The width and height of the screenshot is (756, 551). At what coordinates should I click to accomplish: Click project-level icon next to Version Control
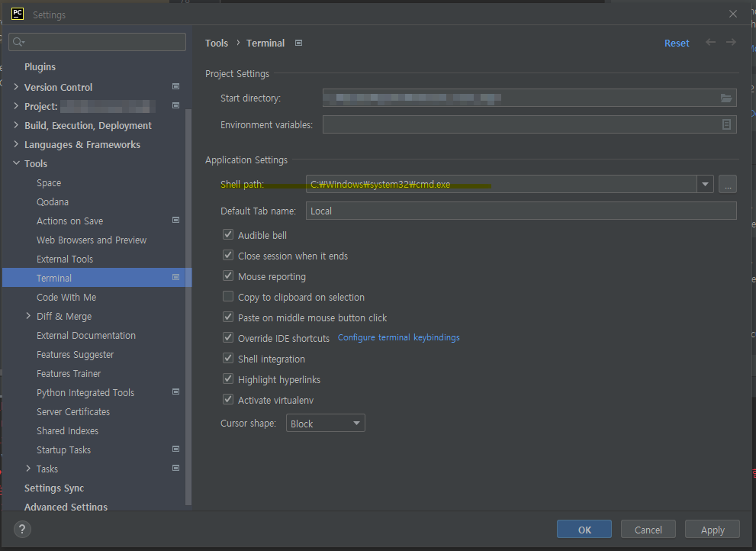(176, 86)
